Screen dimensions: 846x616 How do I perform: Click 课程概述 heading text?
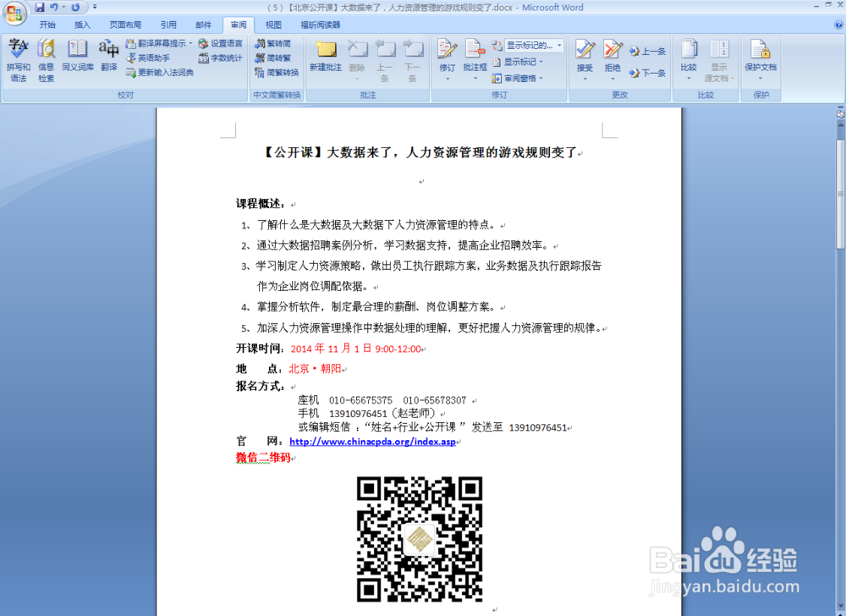[260, 203]
